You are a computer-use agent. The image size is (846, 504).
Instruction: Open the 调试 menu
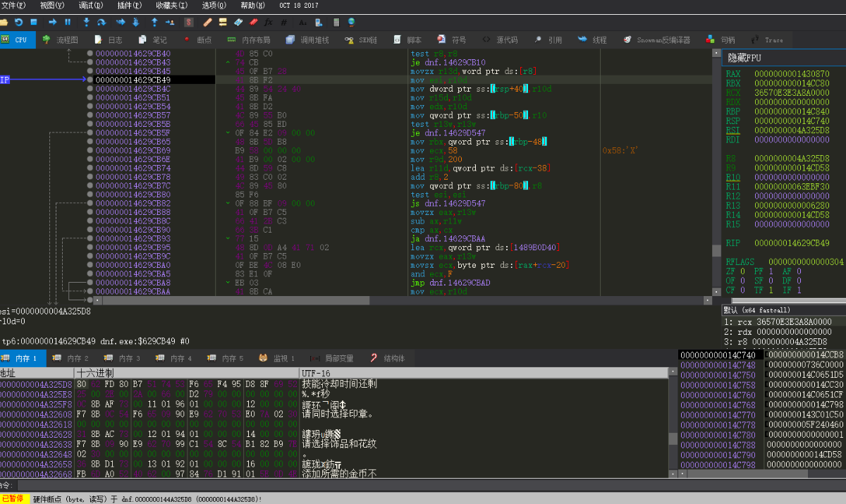click(90, 5)
